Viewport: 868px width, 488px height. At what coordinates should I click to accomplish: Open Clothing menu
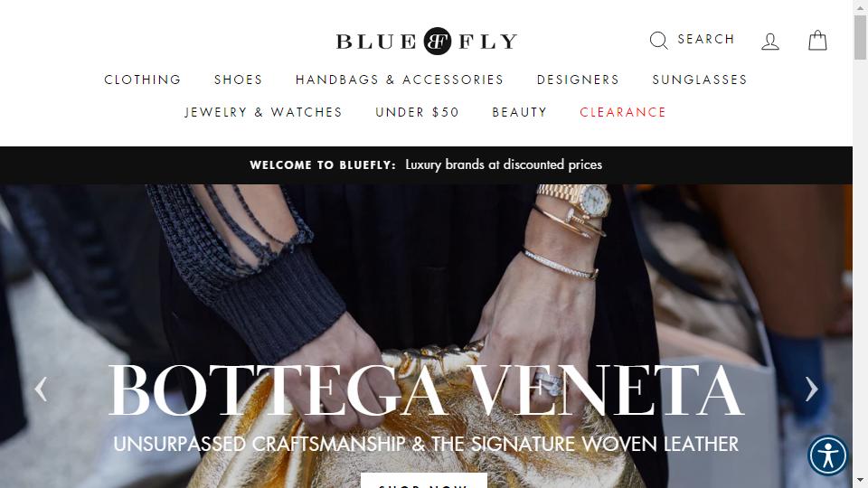click(142, 80)
